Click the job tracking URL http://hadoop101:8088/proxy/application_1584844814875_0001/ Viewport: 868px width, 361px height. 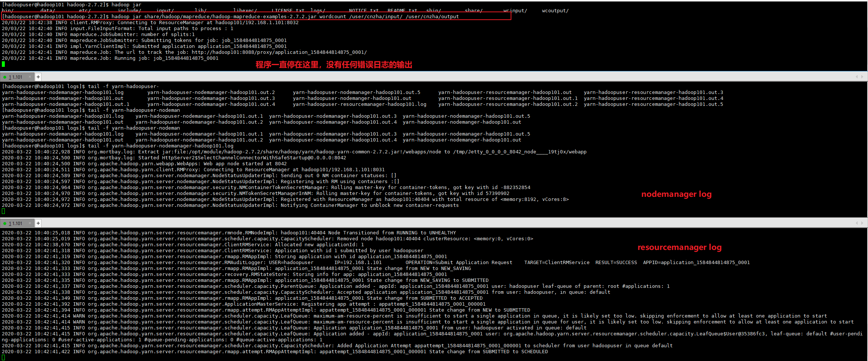(279, 52)
